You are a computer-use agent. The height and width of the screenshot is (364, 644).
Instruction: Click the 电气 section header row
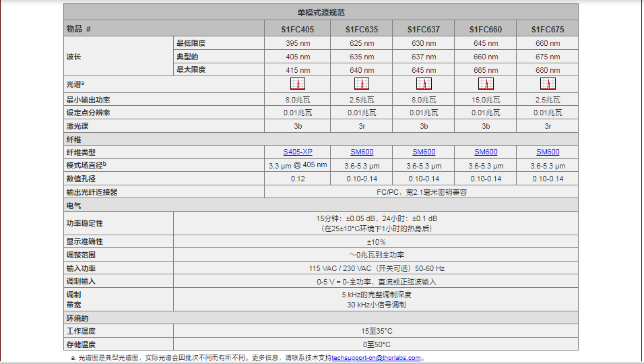[321, 205]
